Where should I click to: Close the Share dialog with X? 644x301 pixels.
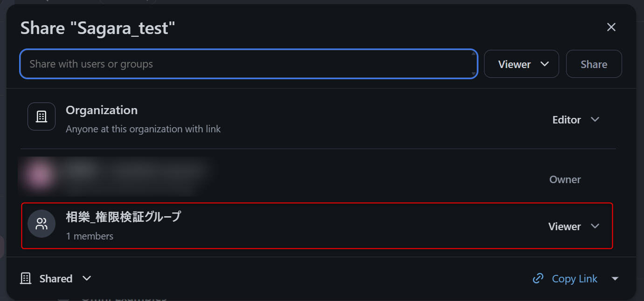[x=611, y=27]
